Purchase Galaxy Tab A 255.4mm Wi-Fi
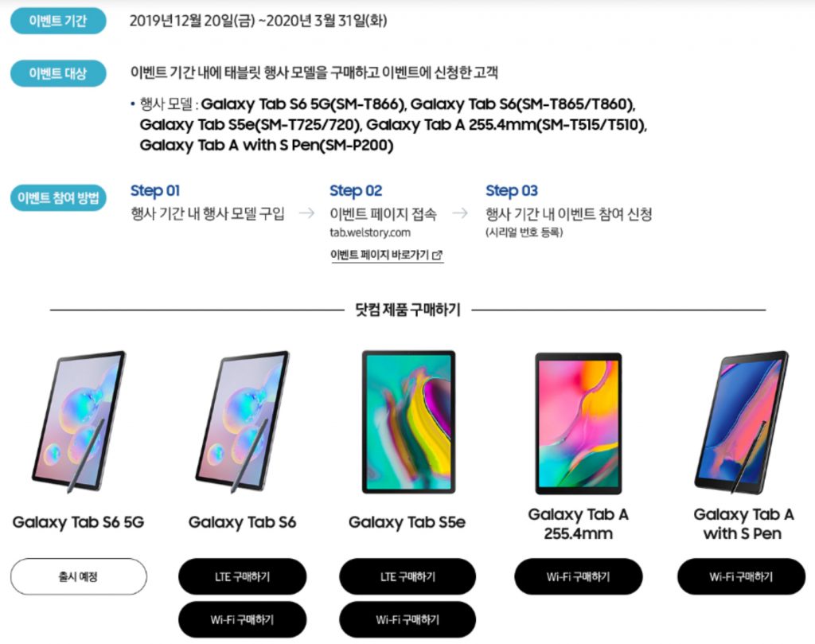Screen dimensions: 815x644 [579, 576]
